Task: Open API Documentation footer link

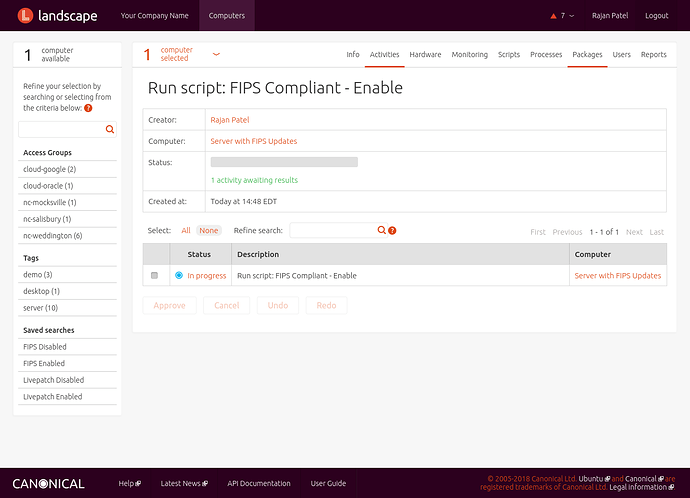Action: [x=259, y=483]
